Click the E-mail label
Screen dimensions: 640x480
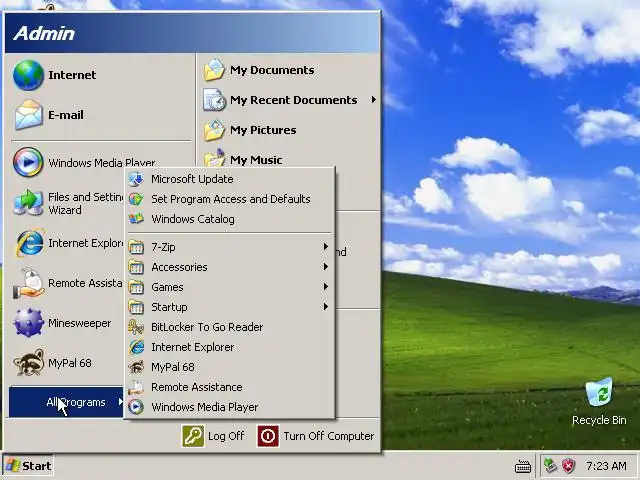coord(66,115)
